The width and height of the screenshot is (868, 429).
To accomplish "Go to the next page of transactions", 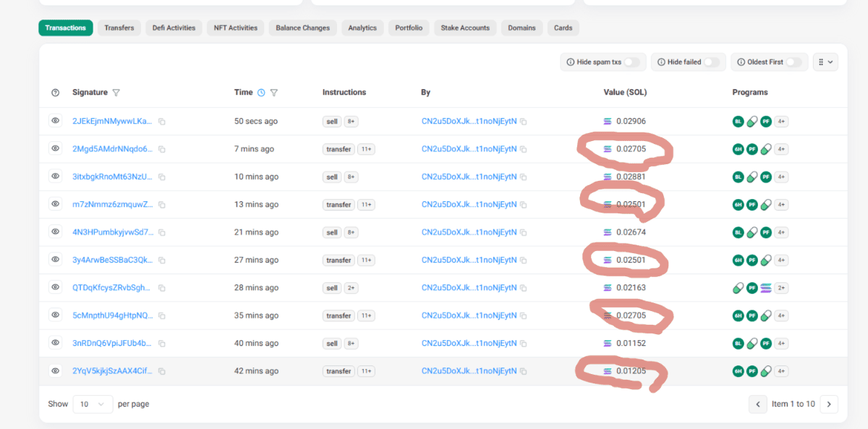I will tap(829, 404).
